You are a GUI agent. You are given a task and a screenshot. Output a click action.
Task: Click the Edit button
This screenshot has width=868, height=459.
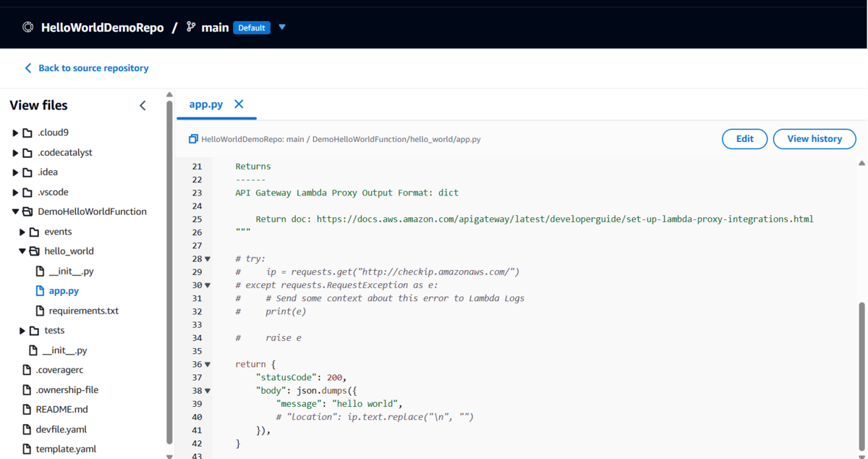[744, 139]
